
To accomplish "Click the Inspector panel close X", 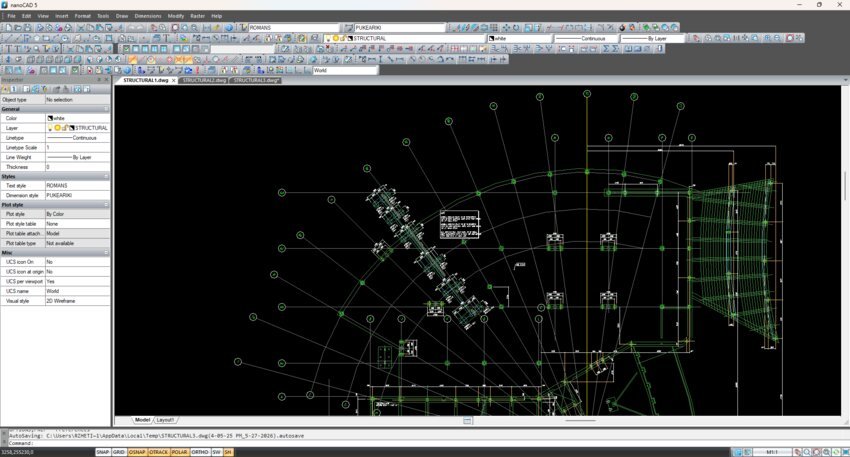I will click(107, 80).
